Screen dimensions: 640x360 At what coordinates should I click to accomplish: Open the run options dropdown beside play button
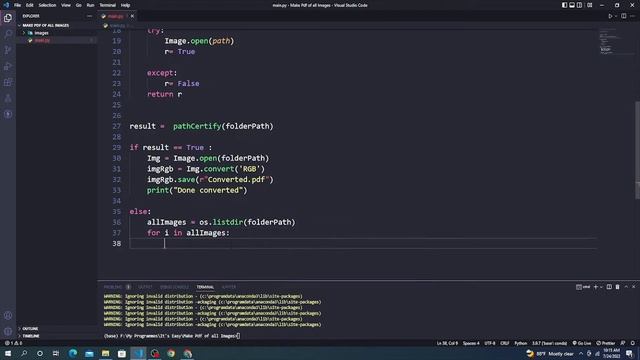point(616,16)
